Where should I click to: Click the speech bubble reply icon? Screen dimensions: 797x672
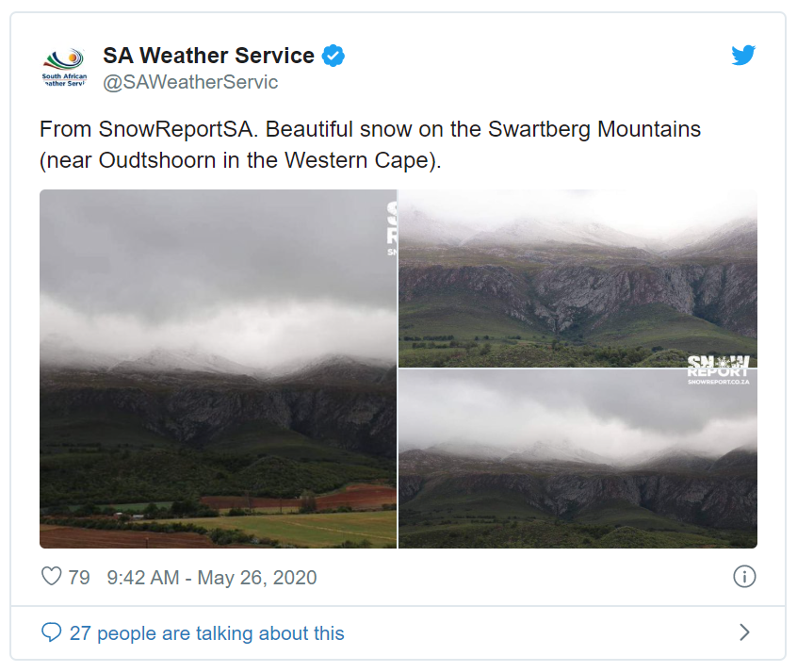pyautogui.click(x=52, y=632)
